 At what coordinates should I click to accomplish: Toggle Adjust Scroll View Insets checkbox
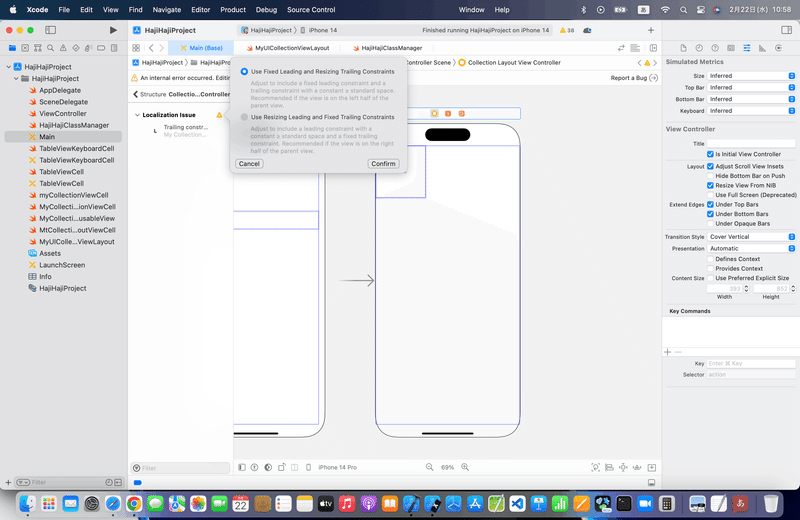pos(710,166)
